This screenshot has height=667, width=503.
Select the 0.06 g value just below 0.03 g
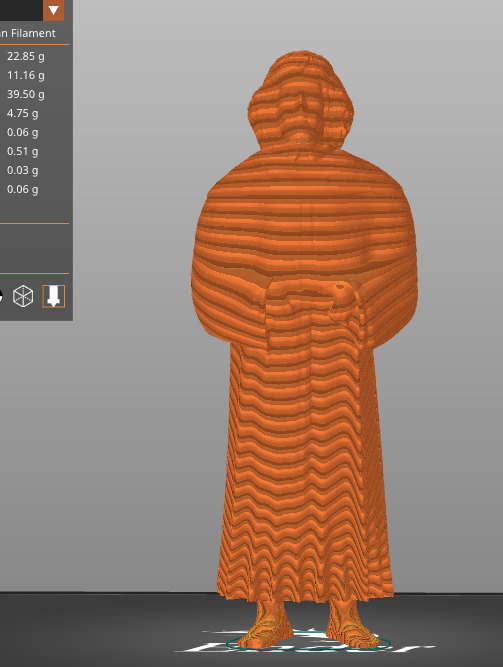coord(22,189)
